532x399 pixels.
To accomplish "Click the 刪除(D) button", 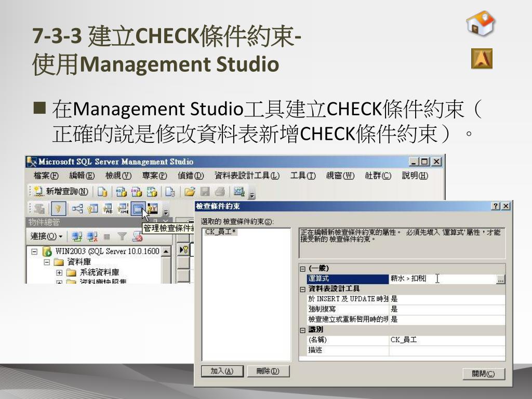I will [268, 371].
